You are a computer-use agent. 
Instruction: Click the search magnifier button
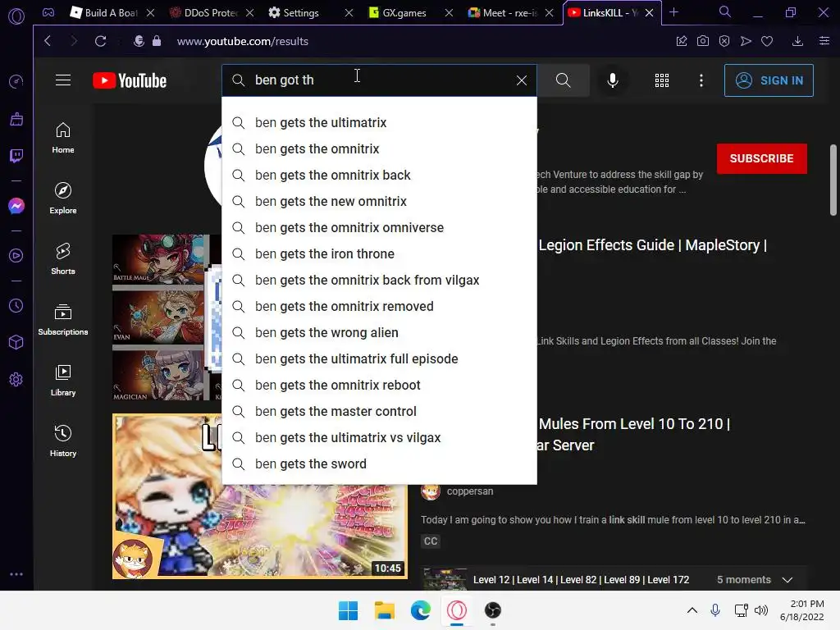pyautogui.click(x=563, y=80)
